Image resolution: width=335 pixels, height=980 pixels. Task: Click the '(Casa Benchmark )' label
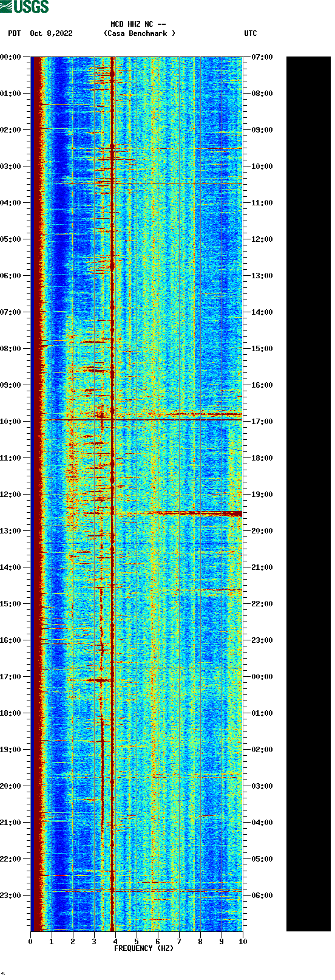[x=140, y=33]
